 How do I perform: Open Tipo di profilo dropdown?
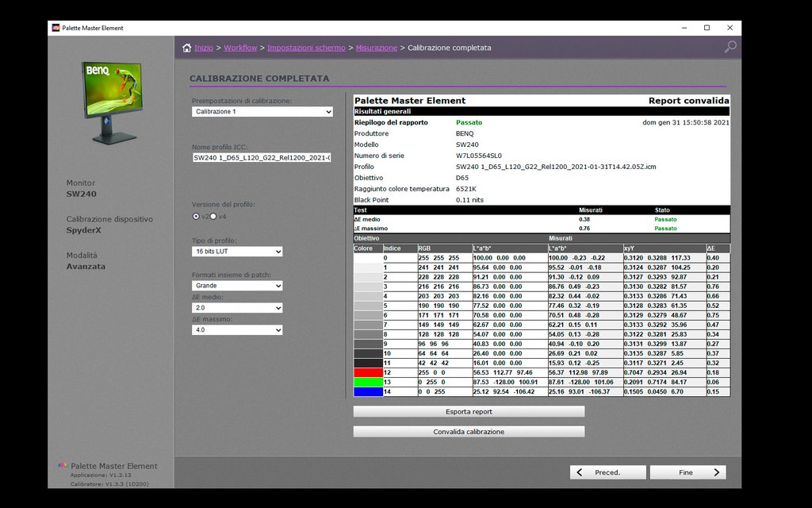coord(237,252)
